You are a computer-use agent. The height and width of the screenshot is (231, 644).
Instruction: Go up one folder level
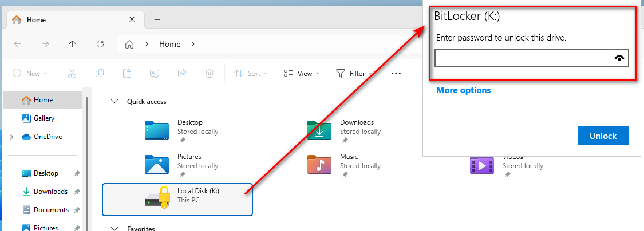pyautogui.click(x=72, y=44)
